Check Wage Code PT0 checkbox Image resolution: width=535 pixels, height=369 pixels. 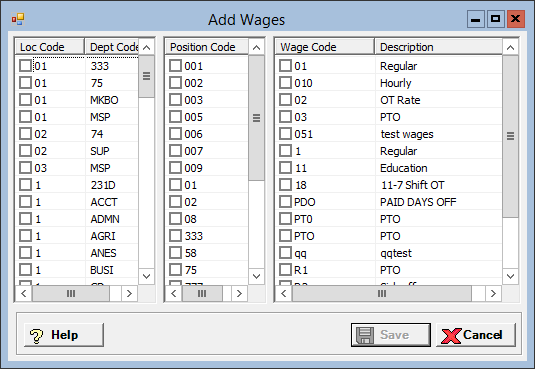[285, 218]
